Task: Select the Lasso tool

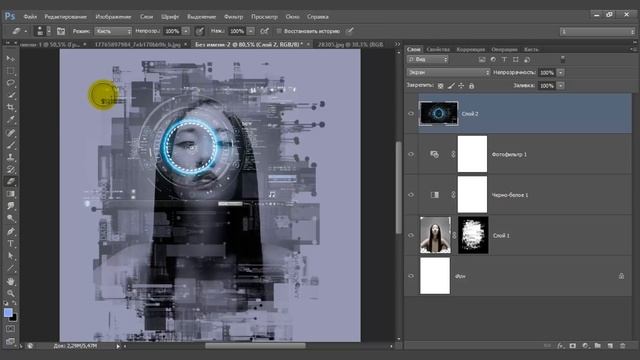Action: [11, 83]
